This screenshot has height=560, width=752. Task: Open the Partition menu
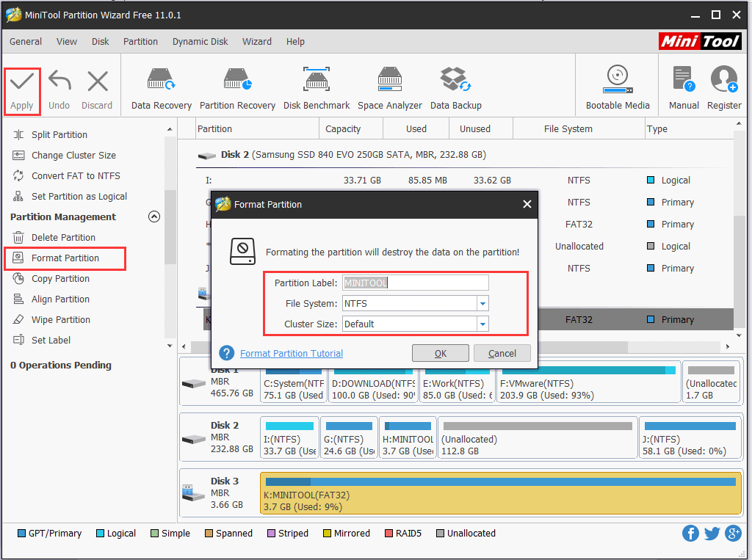click(140, 42)
